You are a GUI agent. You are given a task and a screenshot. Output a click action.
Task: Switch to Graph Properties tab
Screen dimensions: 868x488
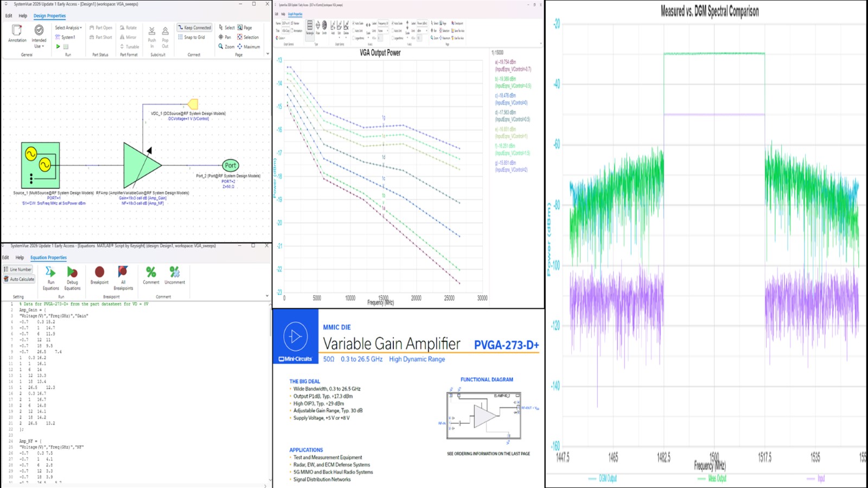[x=295, y=14]
